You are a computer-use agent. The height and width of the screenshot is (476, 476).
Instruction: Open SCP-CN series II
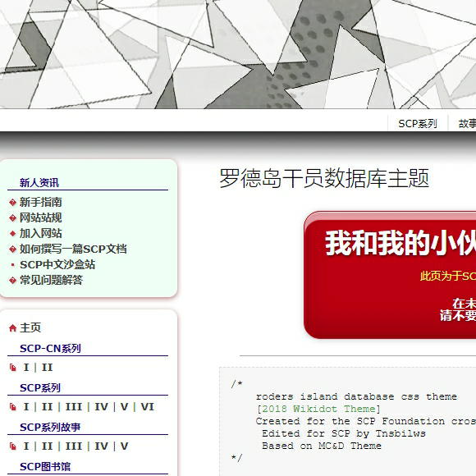(x=47, y=368)
